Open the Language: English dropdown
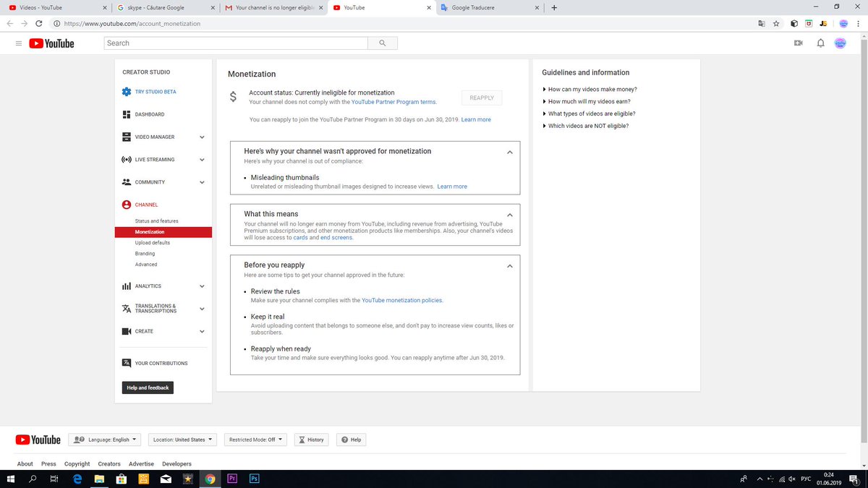This screenshot has height=488, width=868. coord(105,440)
